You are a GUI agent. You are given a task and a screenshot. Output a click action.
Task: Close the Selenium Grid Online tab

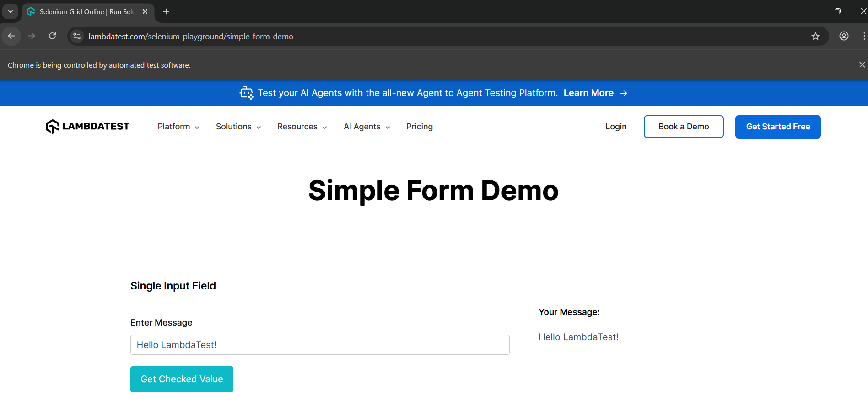[x=145, y=11]
